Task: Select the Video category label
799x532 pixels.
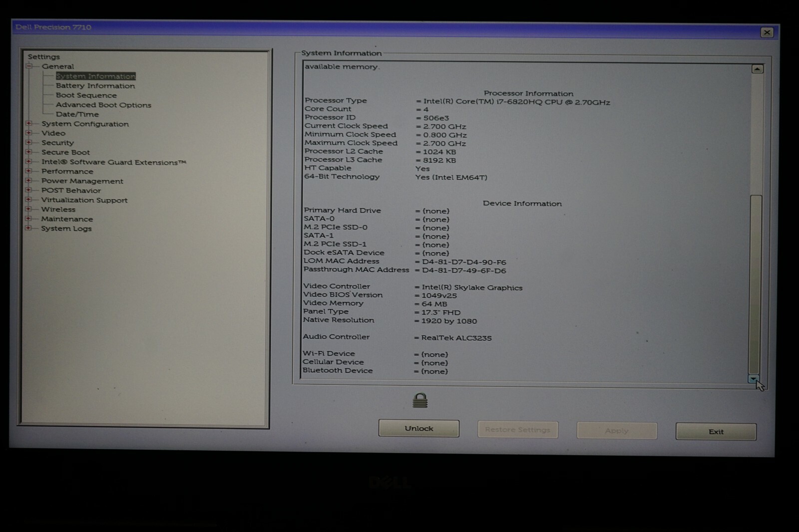Action: coord(53,133)
